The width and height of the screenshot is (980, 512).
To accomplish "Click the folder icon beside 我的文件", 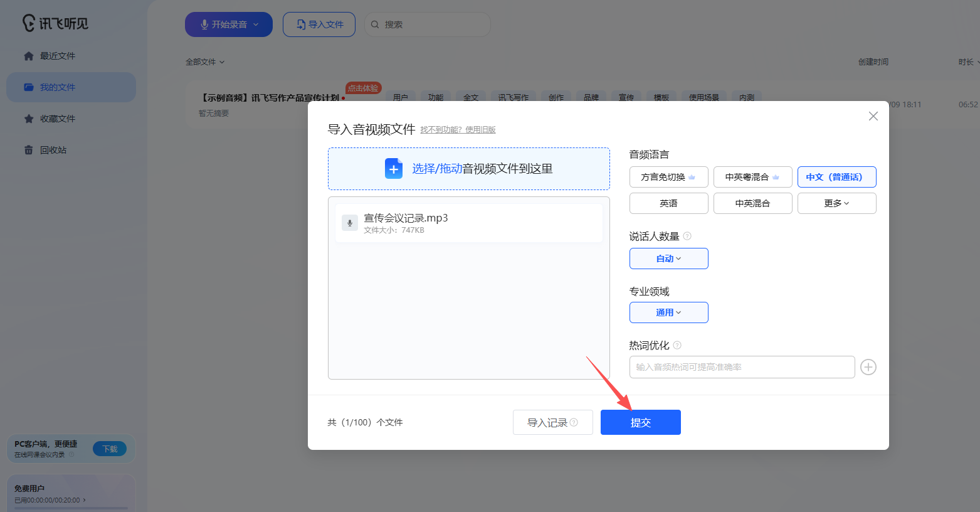I will (29, 87).
